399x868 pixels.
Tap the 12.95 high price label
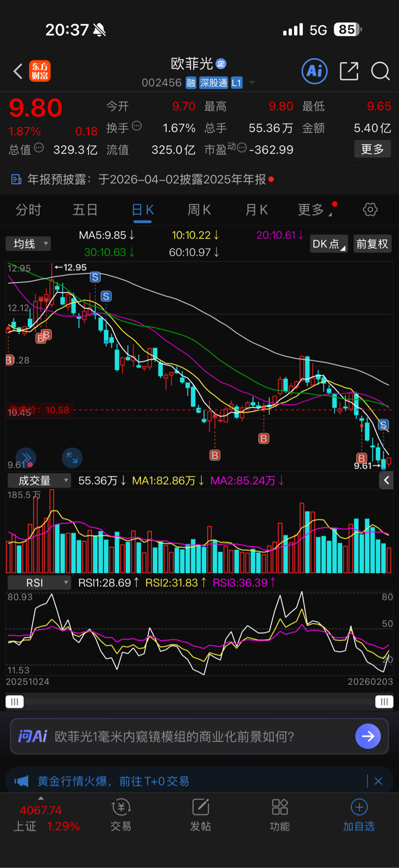71,267
